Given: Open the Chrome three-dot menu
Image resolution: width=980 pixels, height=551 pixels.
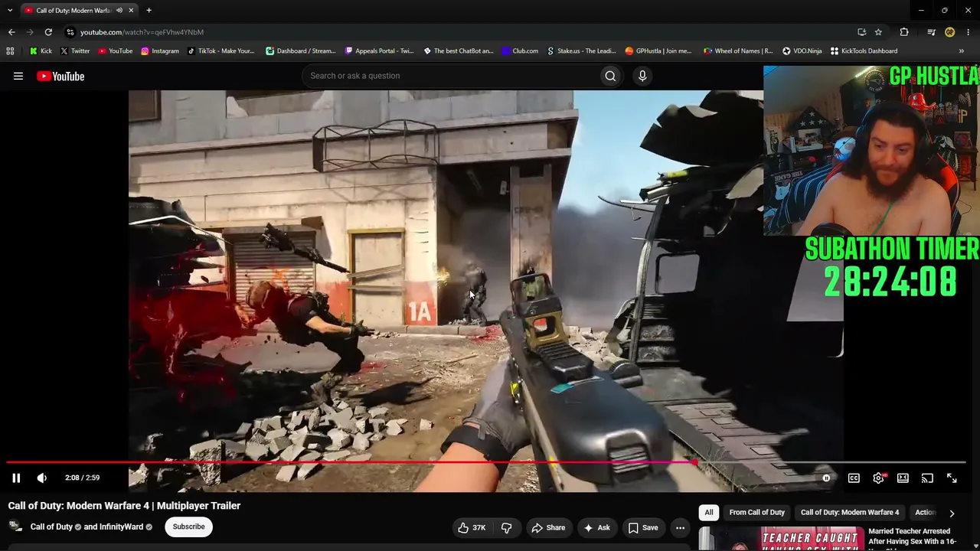Looking at the screenshot, I should click(969, 32).
